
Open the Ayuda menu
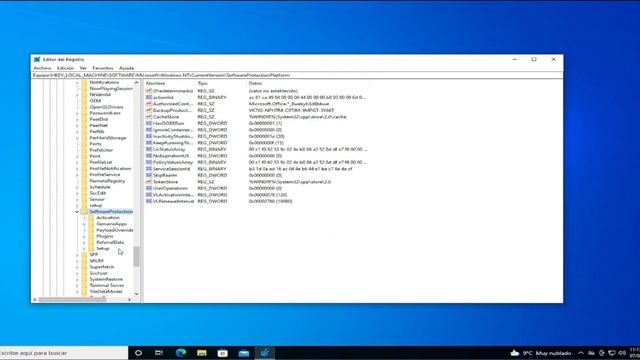point(127,68)
